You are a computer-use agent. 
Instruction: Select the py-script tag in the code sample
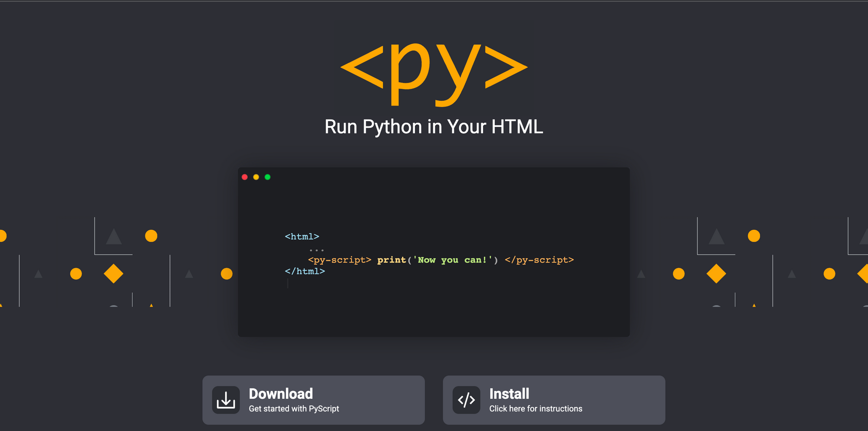pos(339,259)
